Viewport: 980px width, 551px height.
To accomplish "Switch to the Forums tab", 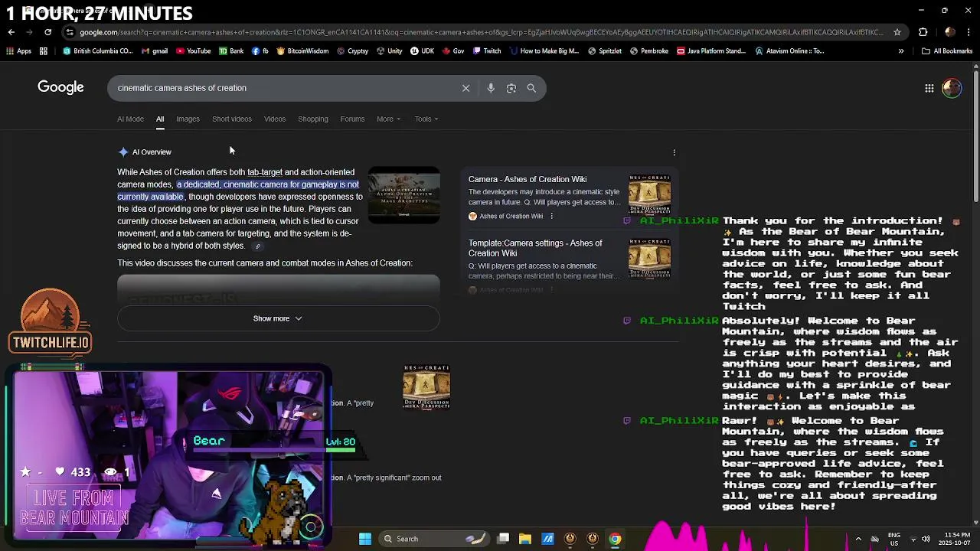I will 352,119.
